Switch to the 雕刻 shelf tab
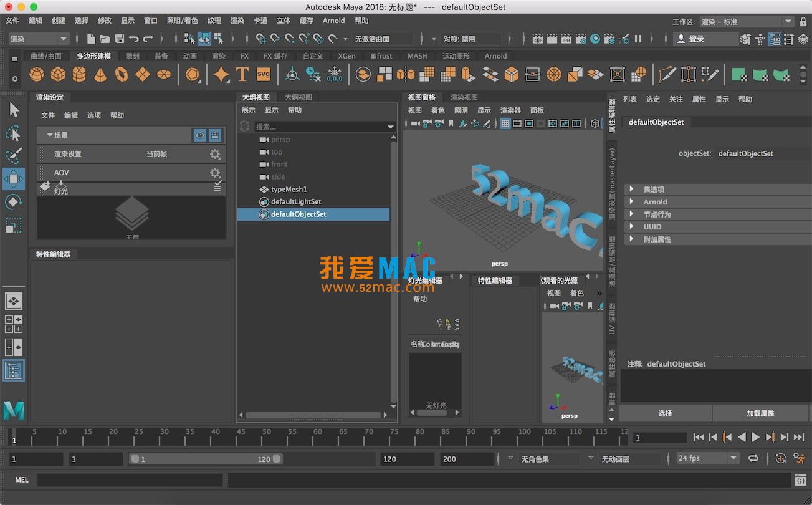Viewport: 812px width, 505px height. [133, 56]
